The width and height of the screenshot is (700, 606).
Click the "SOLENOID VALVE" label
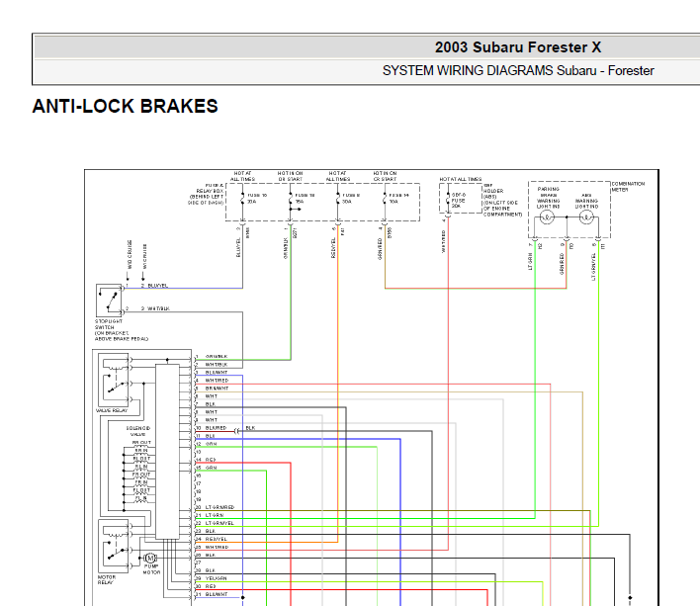(x=137, y=431)
